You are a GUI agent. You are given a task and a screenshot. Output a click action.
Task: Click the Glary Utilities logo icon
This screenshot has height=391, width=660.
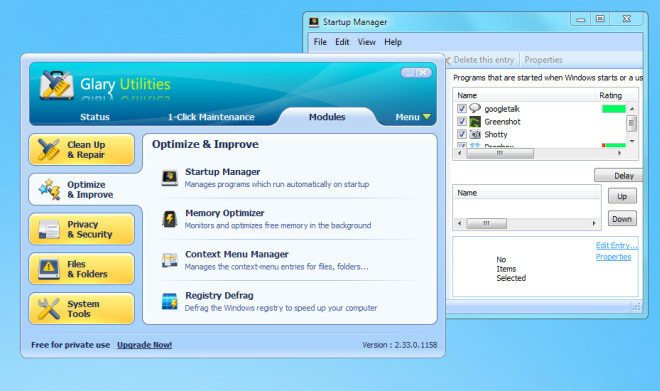click(56, 85)
